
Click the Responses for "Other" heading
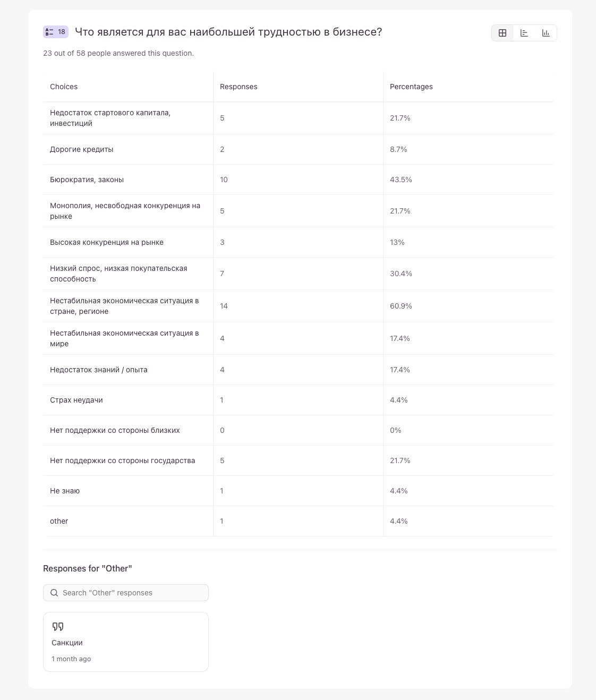(x=88, y=568)
